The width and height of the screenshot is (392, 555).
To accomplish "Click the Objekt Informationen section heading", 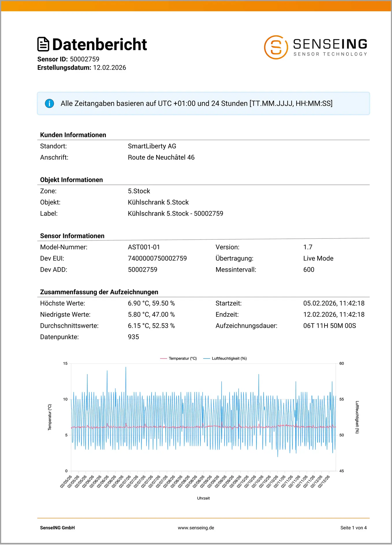I will click(71, 180).
